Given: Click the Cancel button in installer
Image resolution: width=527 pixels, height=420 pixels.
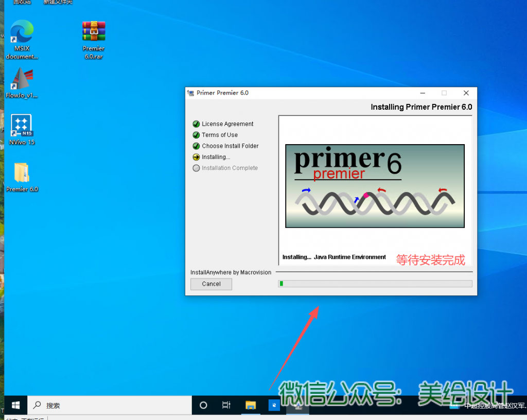Looking at the screenshot, I should pos(211,284).
